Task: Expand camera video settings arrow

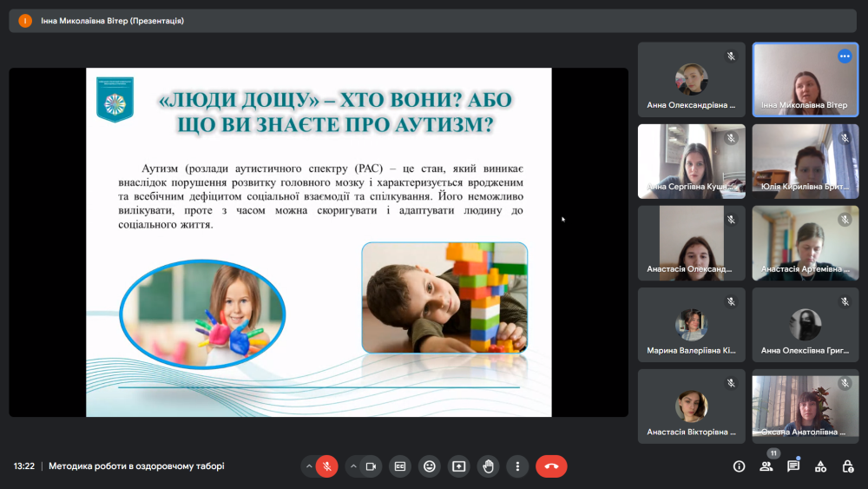Action: (352, 466)
